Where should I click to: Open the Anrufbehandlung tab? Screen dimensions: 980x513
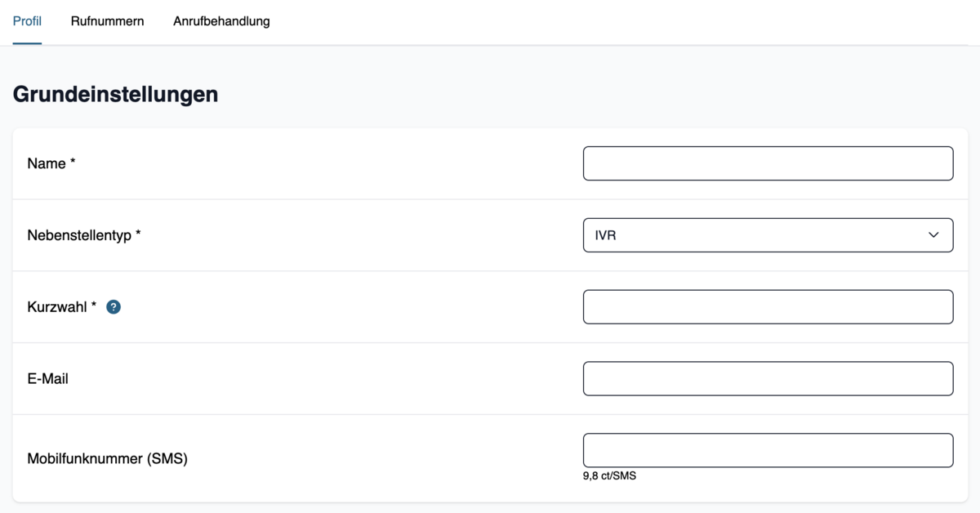[x=221, y=21]
